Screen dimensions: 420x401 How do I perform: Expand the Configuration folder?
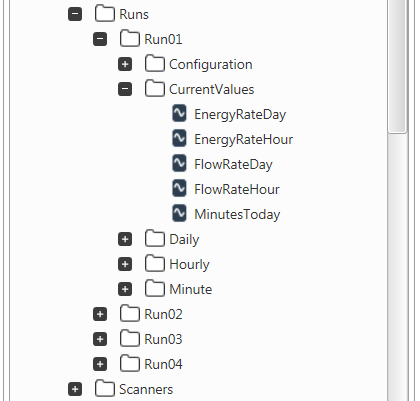click(125, 64)
